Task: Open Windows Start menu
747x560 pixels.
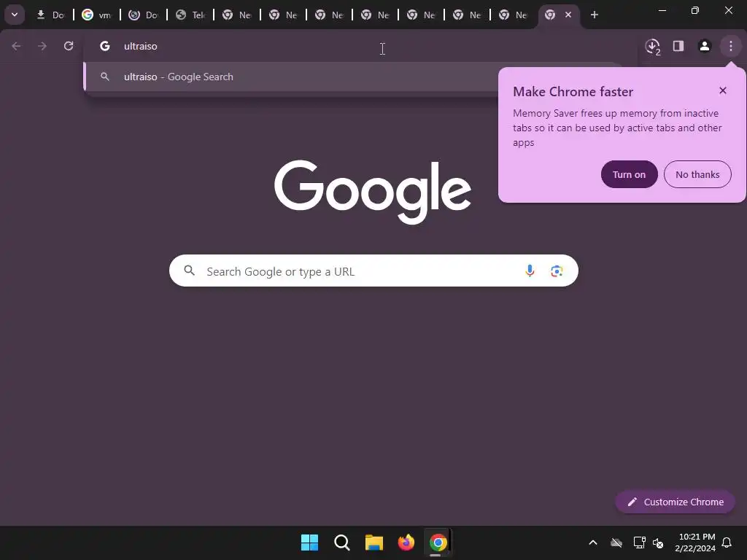Action: pos(309,542)
